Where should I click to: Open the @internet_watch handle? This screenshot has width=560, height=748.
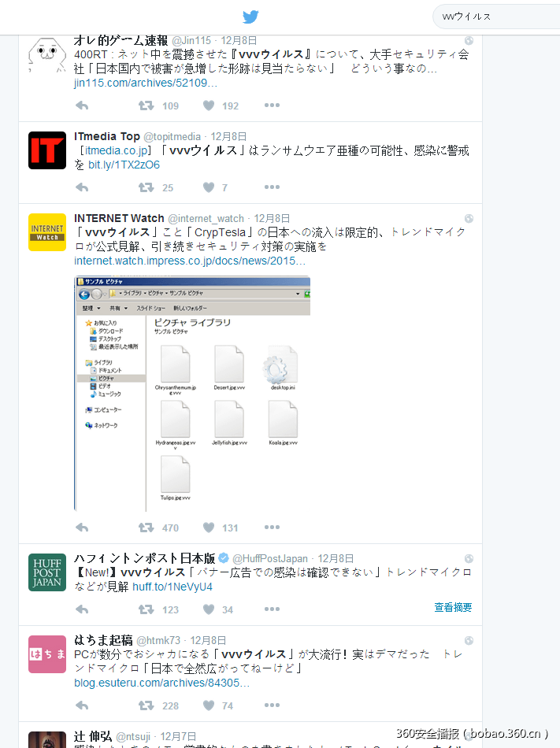click(x=206, y=218)
